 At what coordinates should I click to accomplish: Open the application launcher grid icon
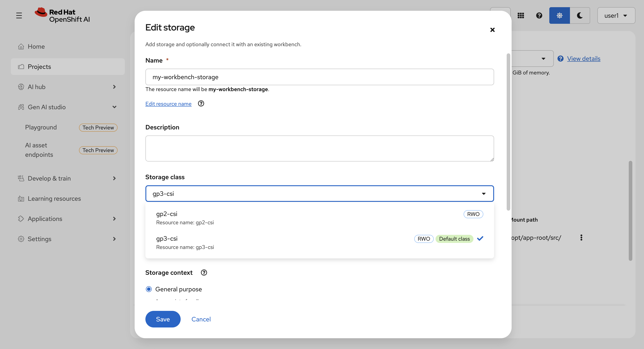point(521,15)
